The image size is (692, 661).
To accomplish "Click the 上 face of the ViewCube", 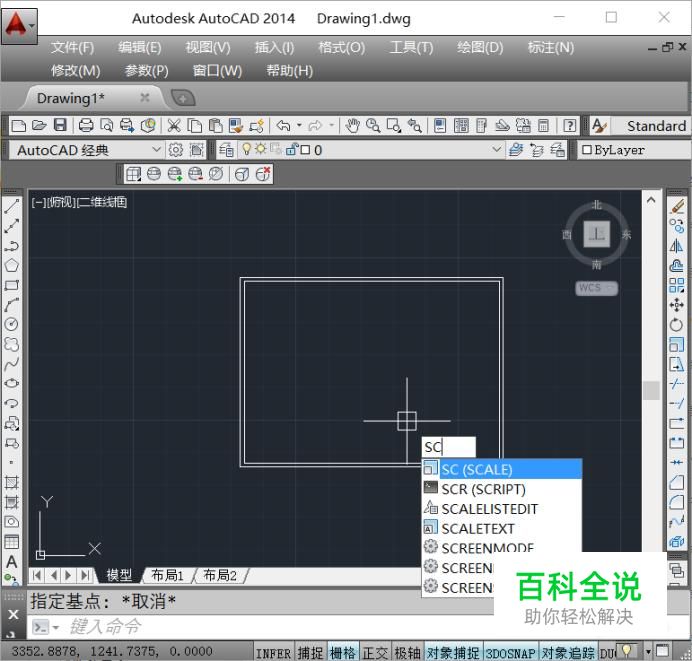I will click(x=597, y=234).
